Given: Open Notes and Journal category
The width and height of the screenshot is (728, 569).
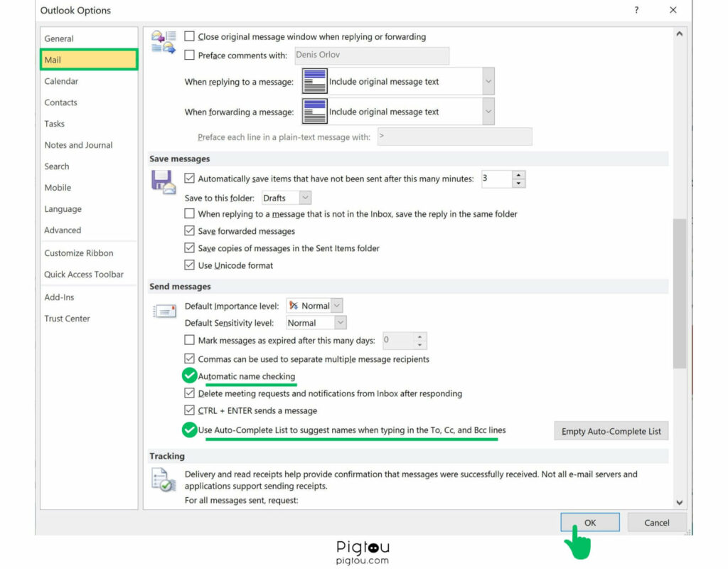Looking at the screenshot, I should point(89,145).
